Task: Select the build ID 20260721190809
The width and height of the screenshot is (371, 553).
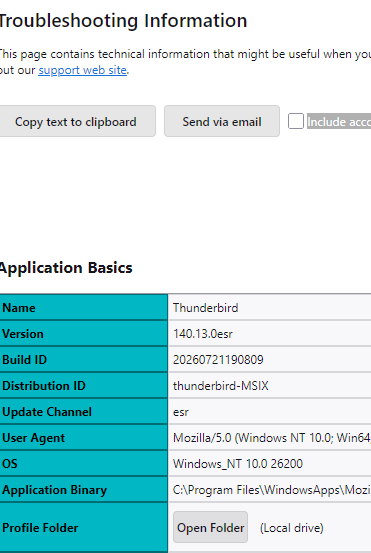Action: pyautogui.click(x=218, y=360)
